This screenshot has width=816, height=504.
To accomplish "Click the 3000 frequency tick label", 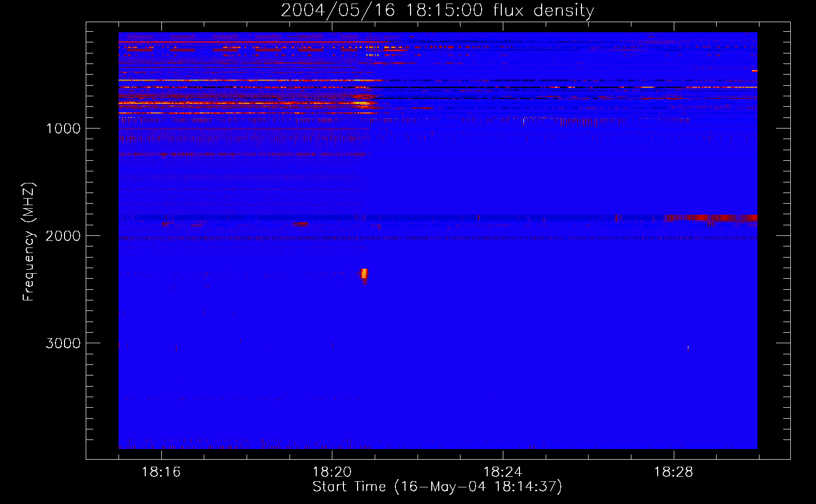I will pos(63,343).
